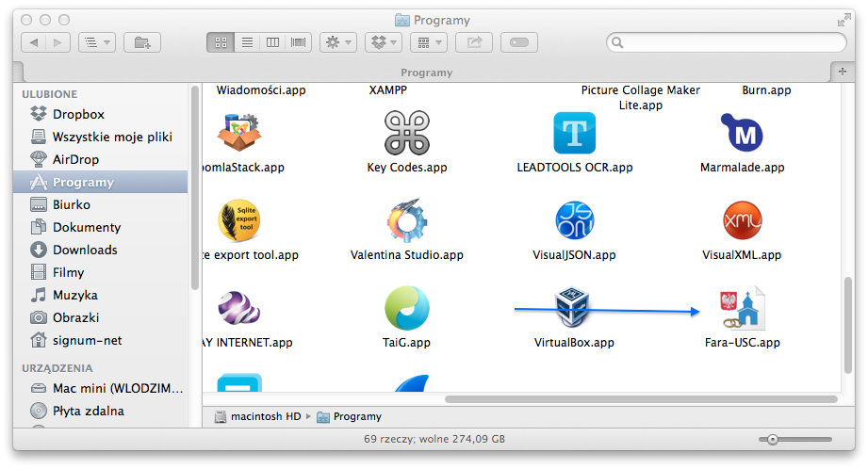868x469 pixels.
Task: Switch to list view
Action: point(247,42)
